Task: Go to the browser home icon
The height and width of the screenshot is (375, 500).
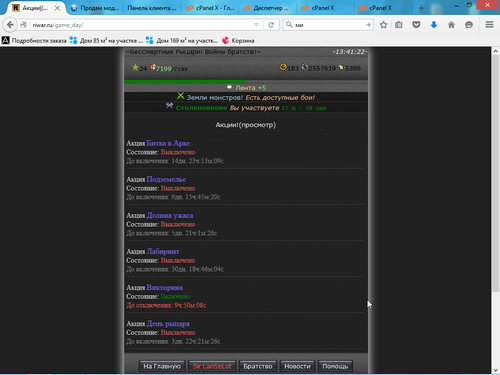Action: (x=451, y=25)
